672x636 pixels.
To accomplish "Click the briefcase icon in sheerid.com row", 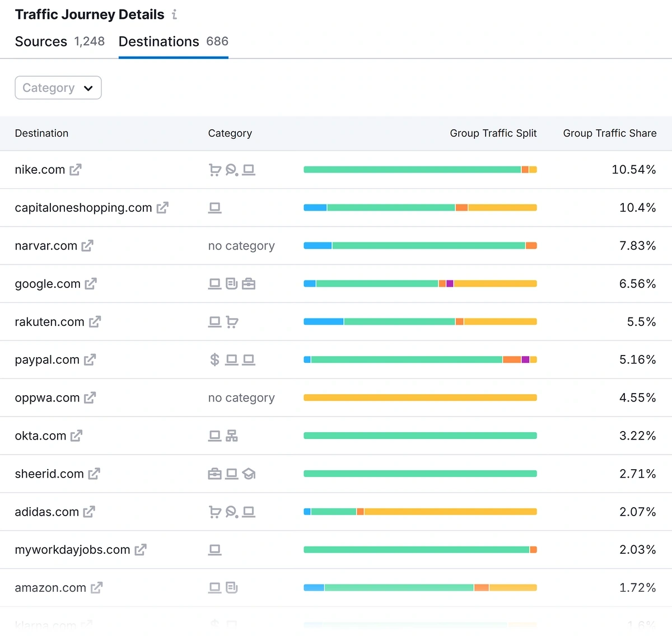I will pyautogui.click(x=214, y=474).
